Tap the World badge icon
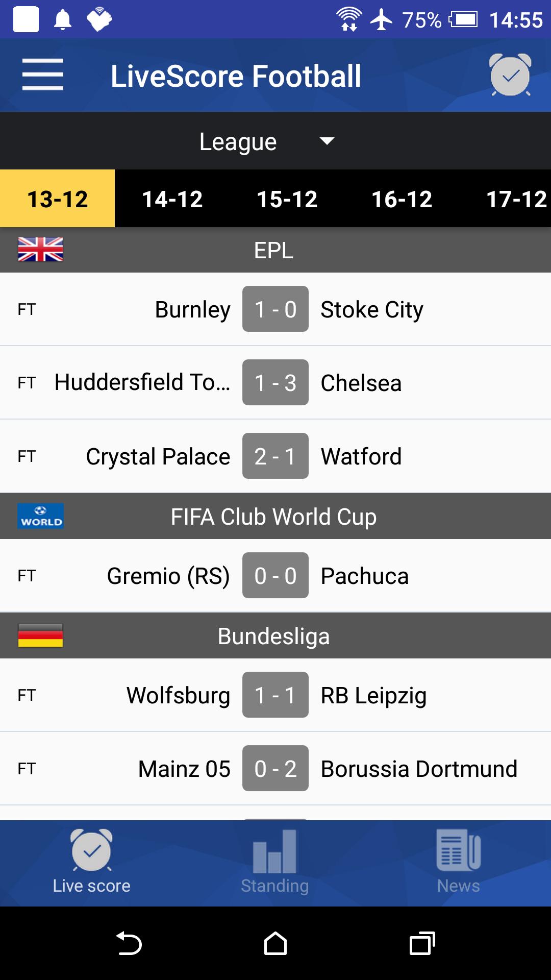The image size is (551, 980). coord(41,516)
